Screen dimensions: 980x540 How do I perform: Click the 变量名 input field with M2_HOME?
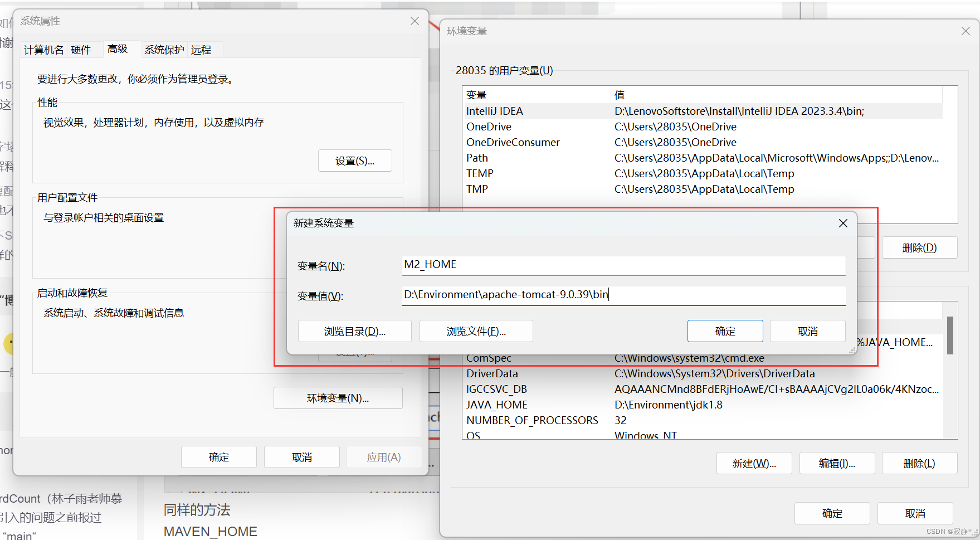point(623,265)
